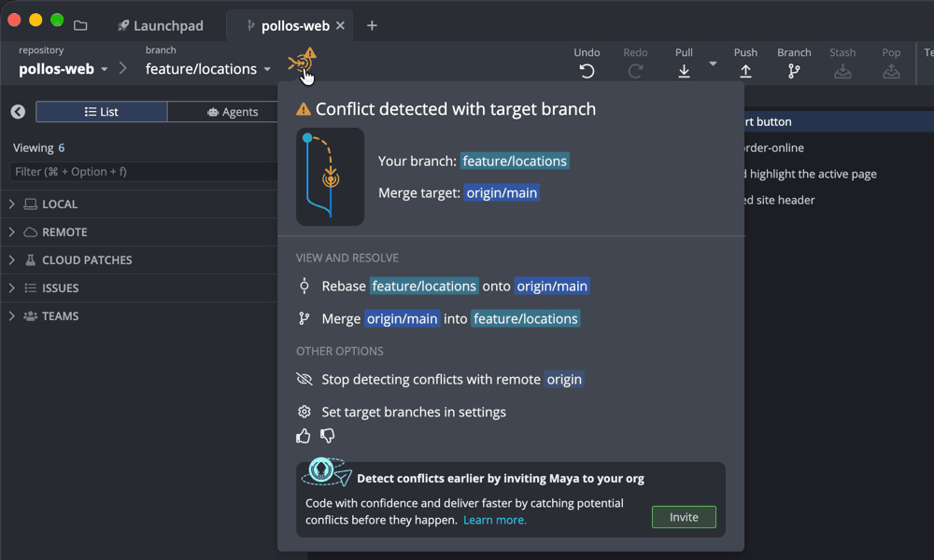Click the warning triangle beside conflict title
Screen dimensions: 934x560
pos(304,109)
